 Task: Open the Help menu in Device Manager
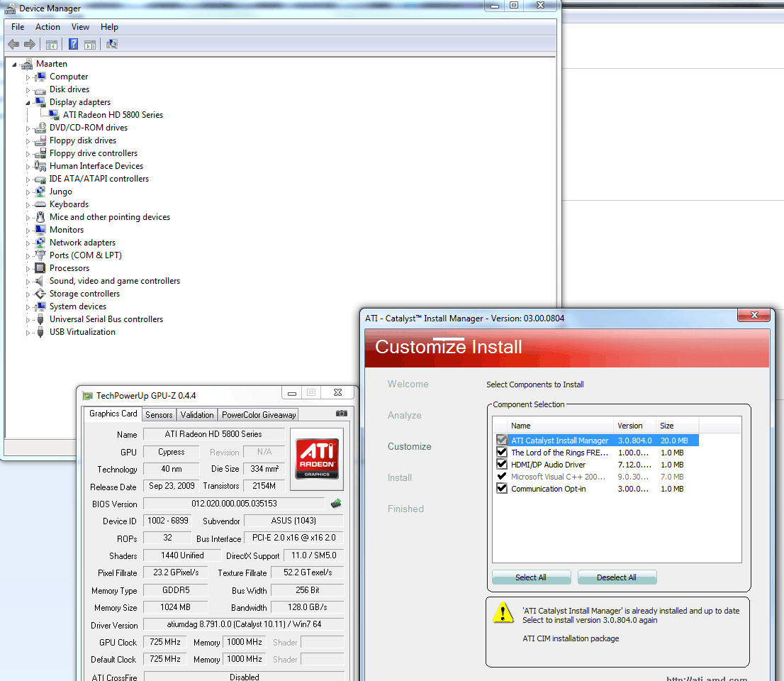(x=109, y=27)
